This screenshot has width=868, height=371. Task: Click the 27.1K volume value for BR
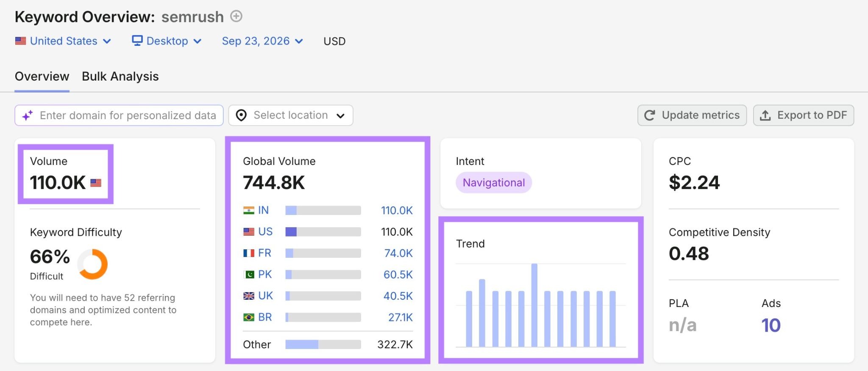tap(401, 317)
